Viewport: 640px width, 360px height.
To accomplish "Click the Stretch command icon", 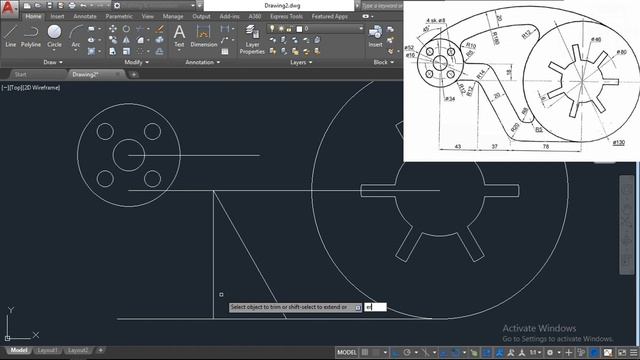I will click(x=113, y=51).
